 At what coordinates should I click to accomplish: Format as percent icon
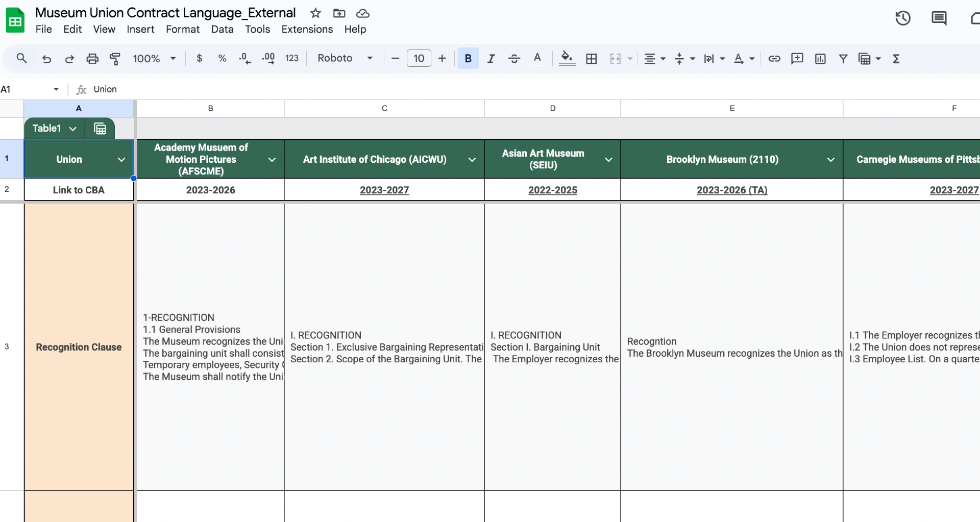(x=222, y=58)
